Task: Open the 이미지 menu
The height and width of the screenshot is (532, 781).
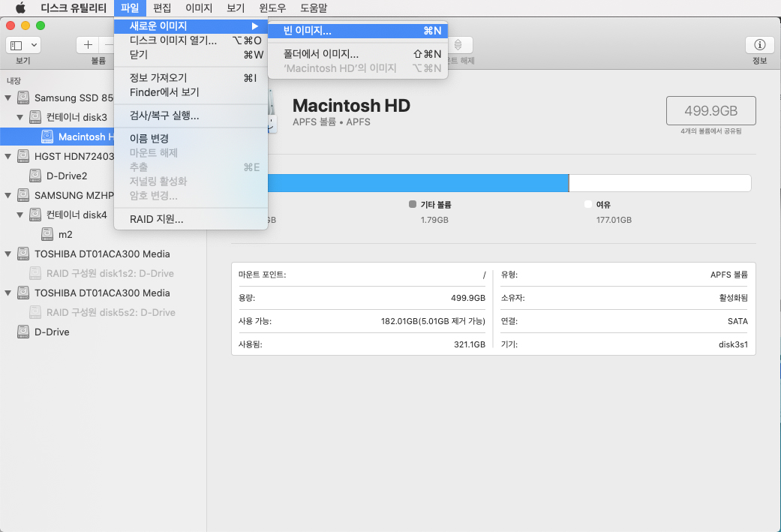Action: [199, 8]
